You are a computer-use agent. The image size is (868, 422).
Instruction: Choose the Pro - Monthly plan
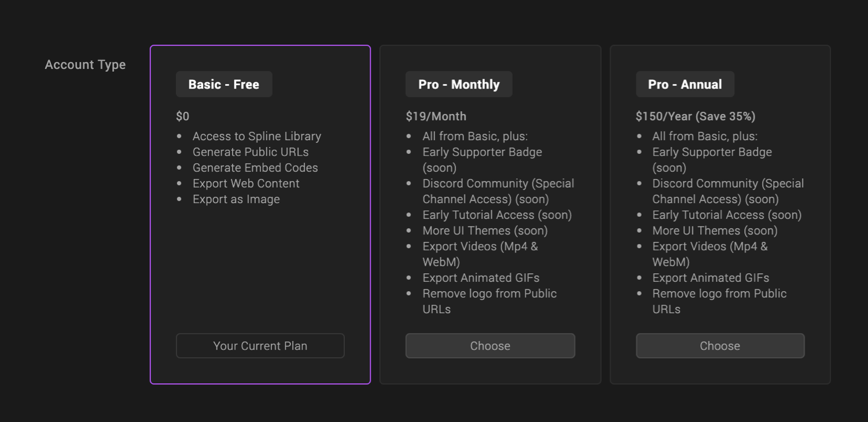[x=490, y=346]
